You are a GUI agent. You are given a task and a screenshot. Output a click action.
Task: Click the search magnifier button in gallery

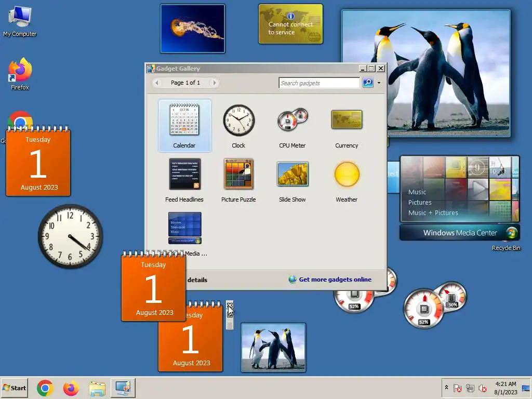pos(368,83)
